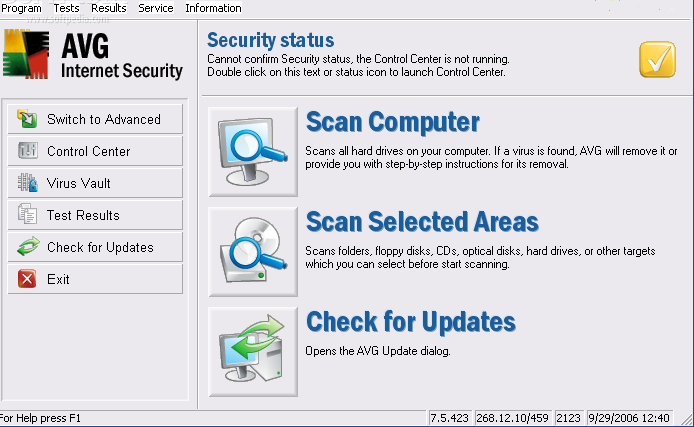
Task: Click the Control Center sliders icon
Action: (x=27, y=150)
